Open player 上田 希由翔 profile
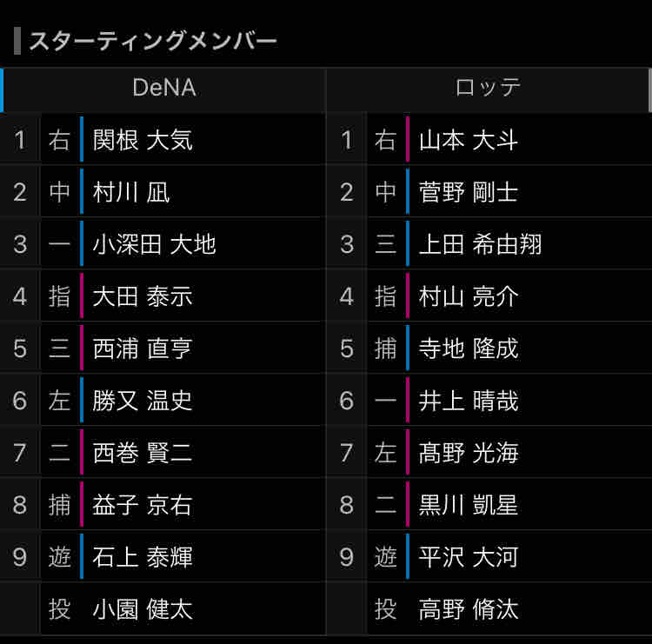 [480, 244]
